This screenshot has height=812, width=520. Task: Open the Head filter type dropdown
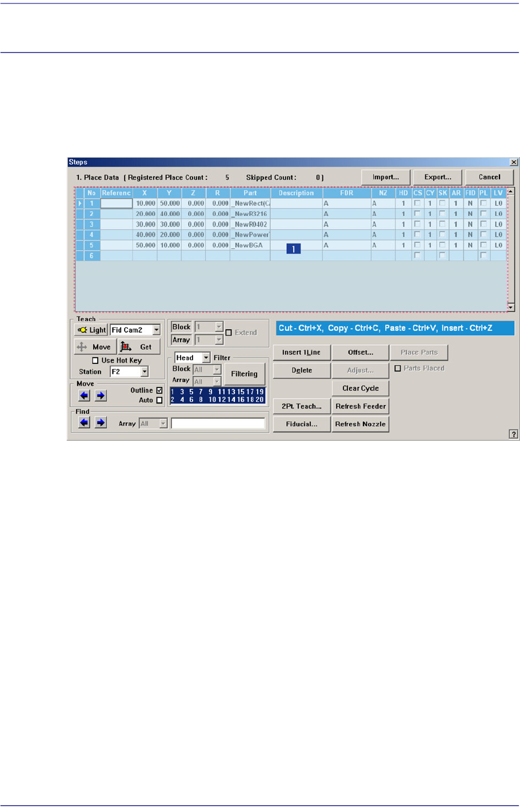click(x=206, y=358)
